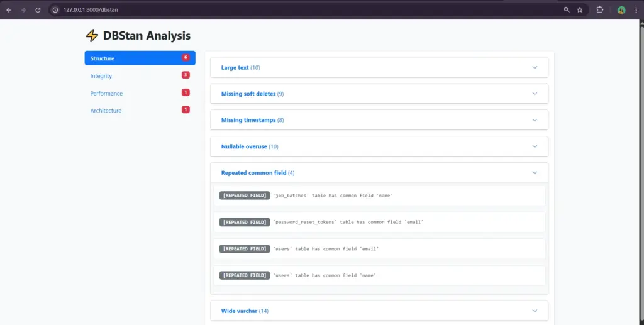Expand the Large text section chevron
The height and width of the screenshot is (325, 644).
(x=535, y=67)
